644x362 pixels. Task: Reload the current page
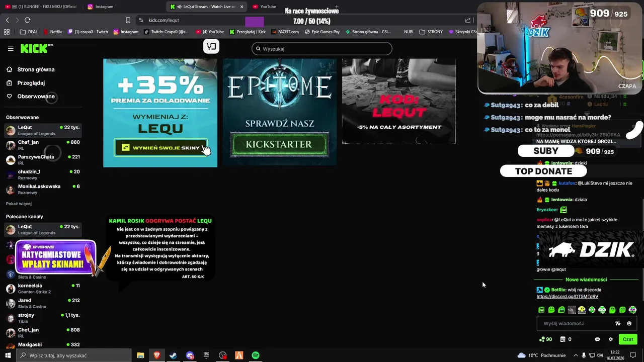tap(27, 20)
